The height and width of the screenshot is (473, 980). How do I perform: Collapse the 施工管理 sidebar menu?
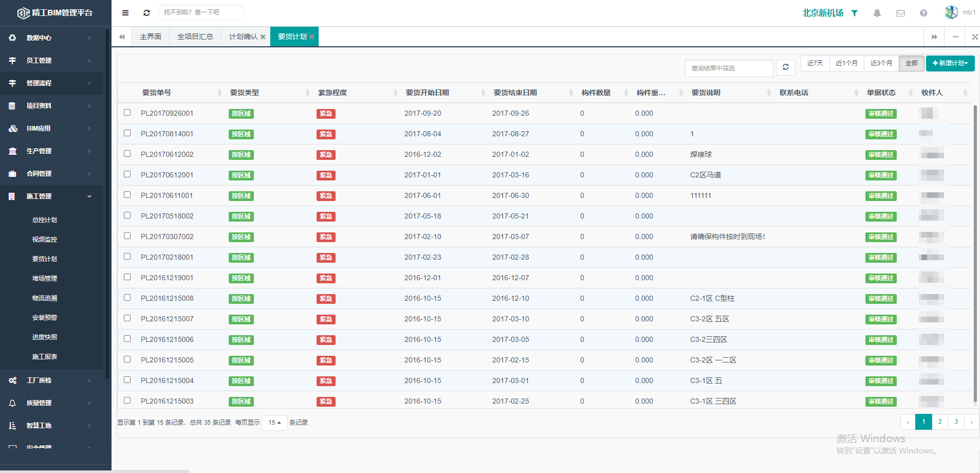pyautogui.click(x=51, y=196)
